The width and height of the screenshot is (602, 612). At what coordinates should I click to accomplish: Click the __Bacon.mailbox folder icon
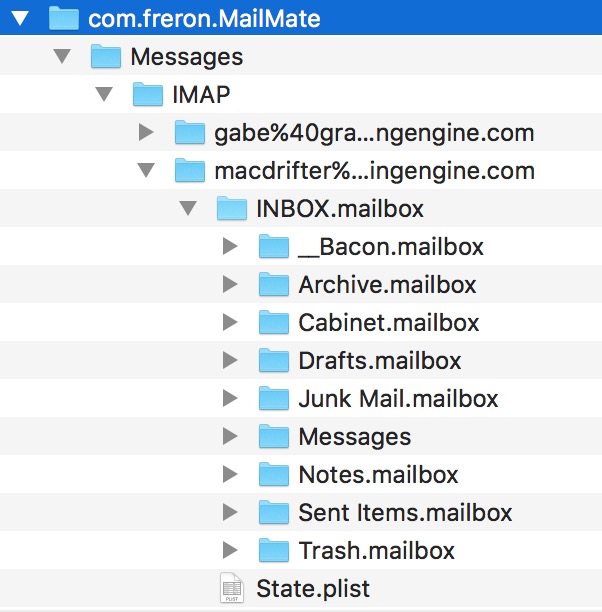274,246
